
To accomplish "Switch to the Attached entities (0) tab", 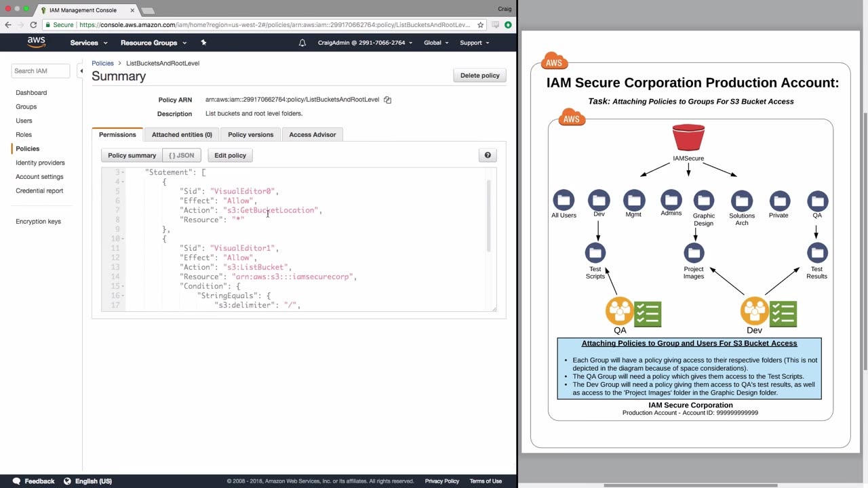I will [182, 134].
